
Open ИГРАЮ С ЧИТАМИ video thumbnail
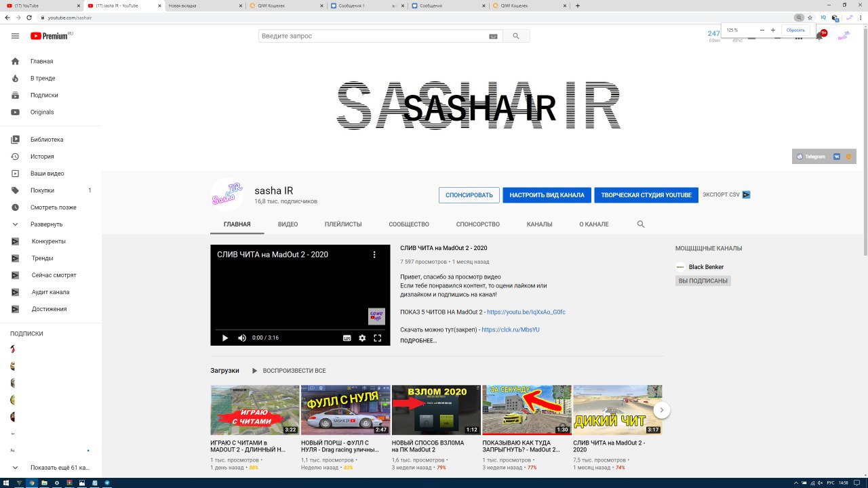pos(255,410)
